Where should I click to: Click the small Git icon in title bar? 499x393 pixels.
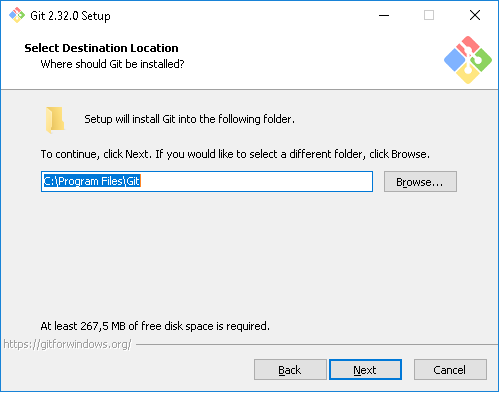click(x=17, y=15)
